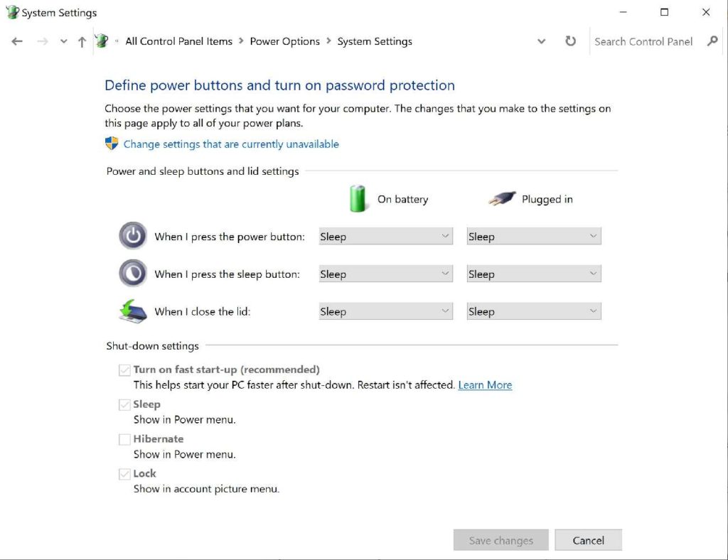Click the Cancel button
This screenshot has width=728, height=560.
(588, 540)
